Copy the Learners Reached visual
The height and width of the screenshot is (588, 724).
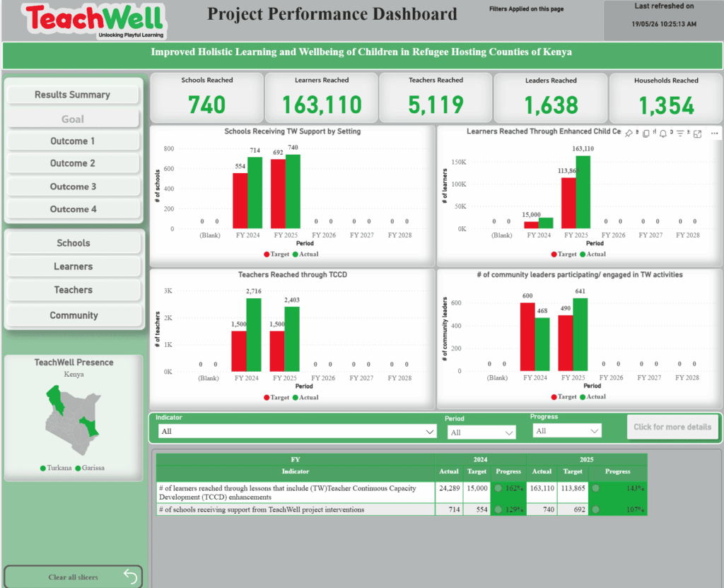[646, 134]
